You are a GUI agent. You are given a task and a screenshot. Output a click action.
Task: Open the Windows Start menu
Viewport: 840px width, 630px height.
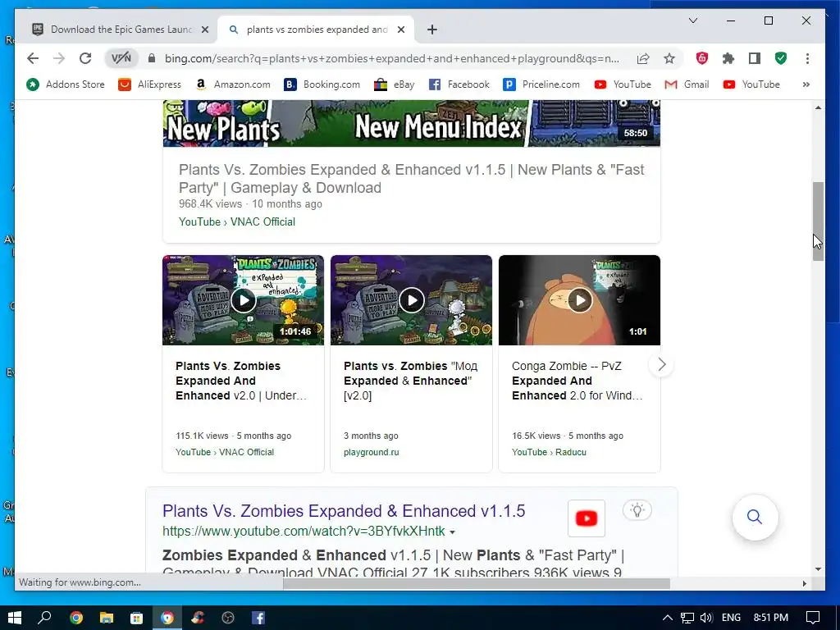15,618
